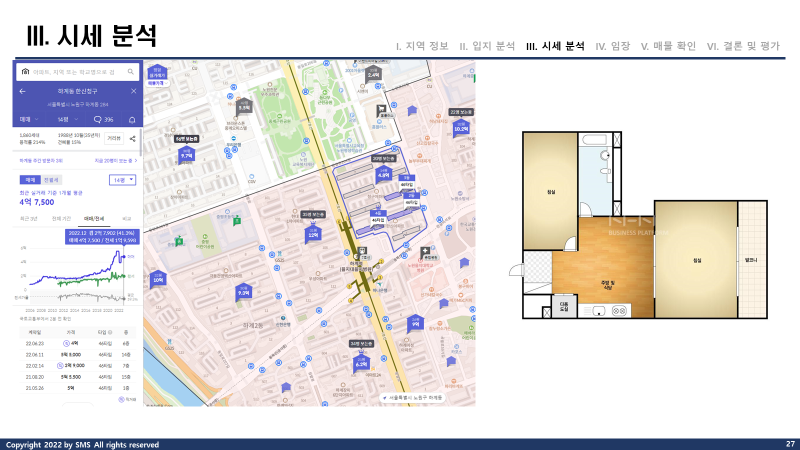Open the comments bubble showing 396
This screenshot has height=450, width=800.
tap(104, 119)
